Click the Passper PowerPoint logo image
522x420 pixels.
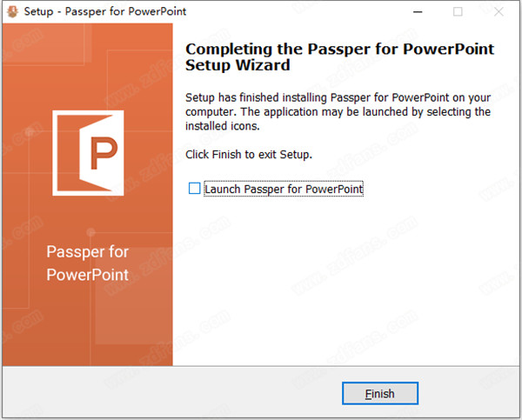[x=88, y=153]
